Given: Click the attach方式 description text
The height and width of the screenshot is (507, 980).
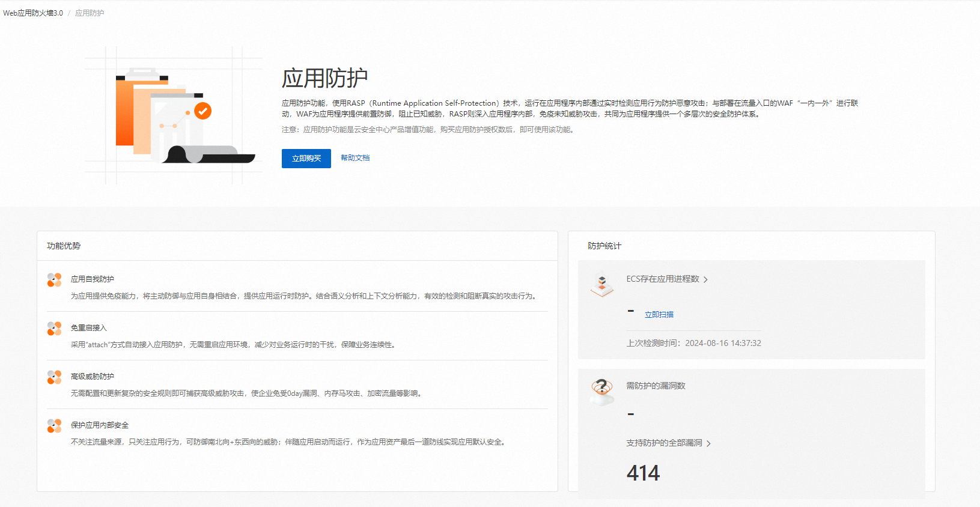Looking at the screenshot, I should coord(234,345).
